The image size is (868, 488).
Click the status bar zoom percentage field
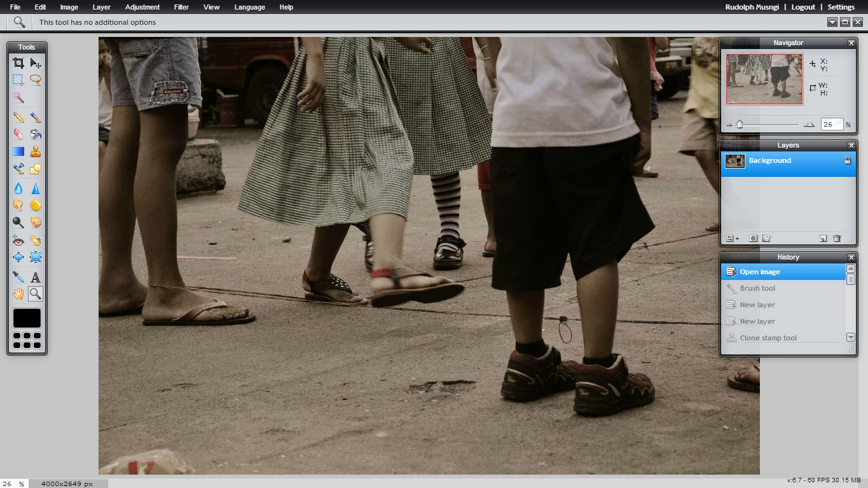pyautogui.click(x=8, y=484)
